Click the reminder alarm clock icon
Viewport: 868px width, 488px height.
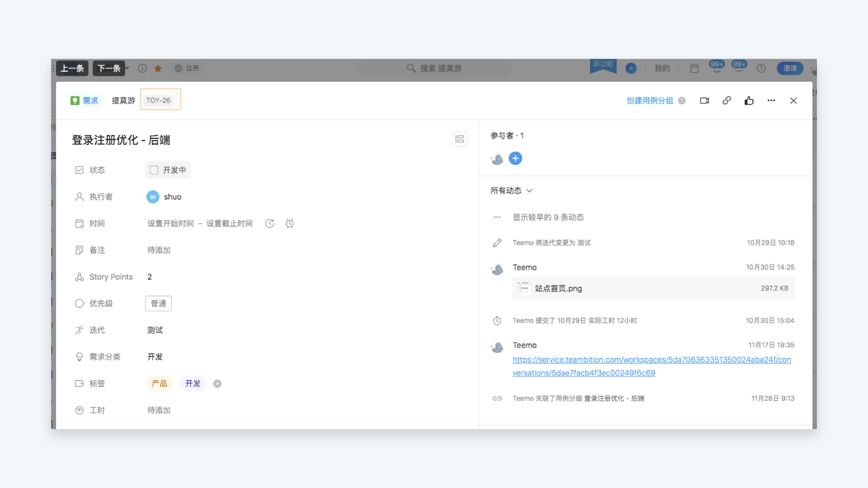click(x=290, y=223)
